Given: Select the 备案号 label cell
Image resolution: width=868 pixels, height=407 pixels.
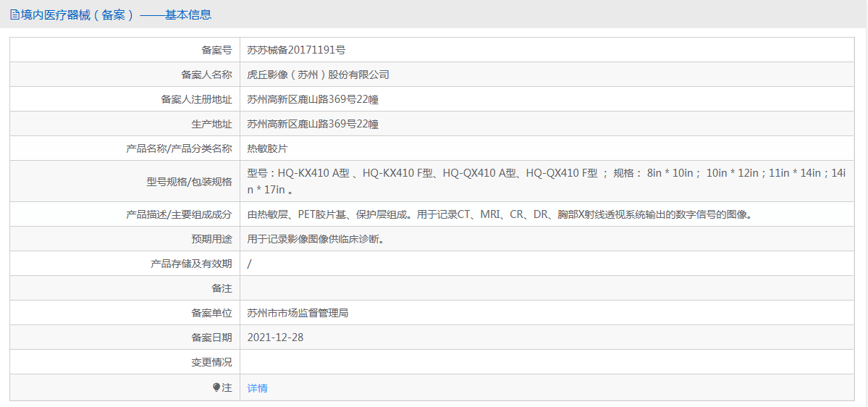Looking at the screenshot, I should (125, 50).
